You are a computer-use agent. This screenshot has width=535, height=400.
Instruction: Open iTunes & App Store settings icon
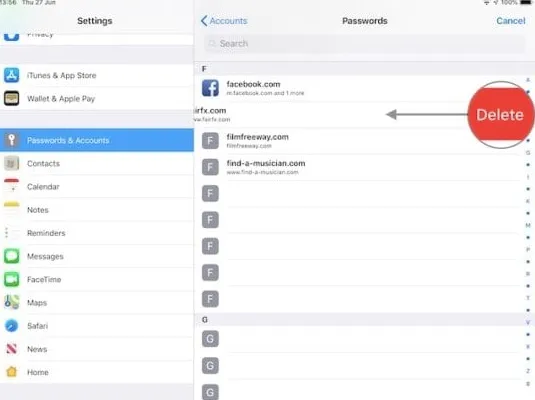point(12,75)
